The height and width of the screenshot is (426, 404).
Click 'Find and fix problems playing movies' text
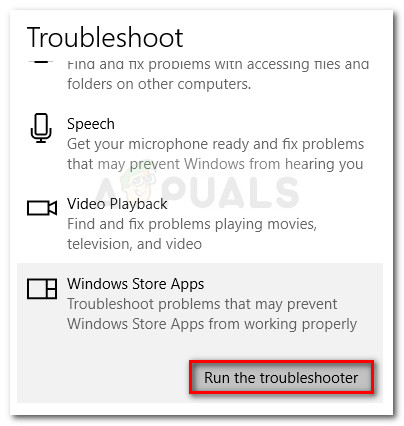(192, 224)
